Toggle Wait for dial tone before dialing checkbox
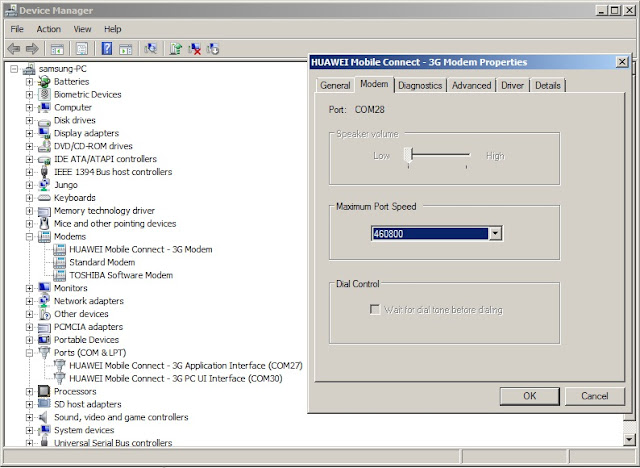 pyautogui.click(x=375, y=309)
